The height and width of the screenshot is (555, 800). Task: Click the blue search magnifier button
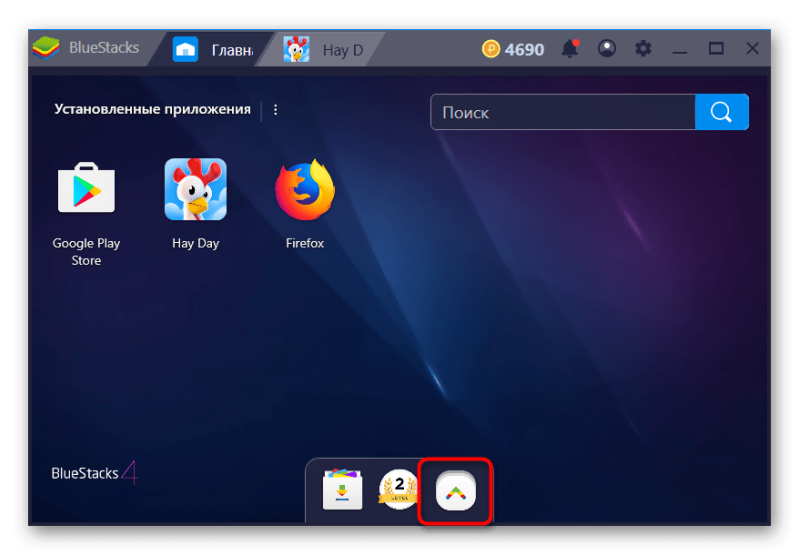(x=721, y=112)
